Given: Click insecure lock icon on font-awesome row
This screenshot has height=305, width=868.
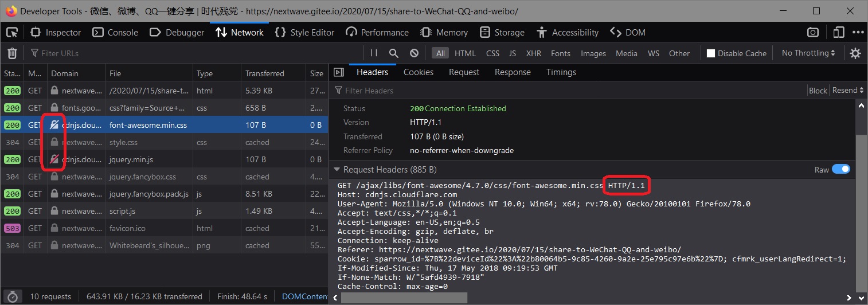Looking at the screenshot, I should click(54, 125).
